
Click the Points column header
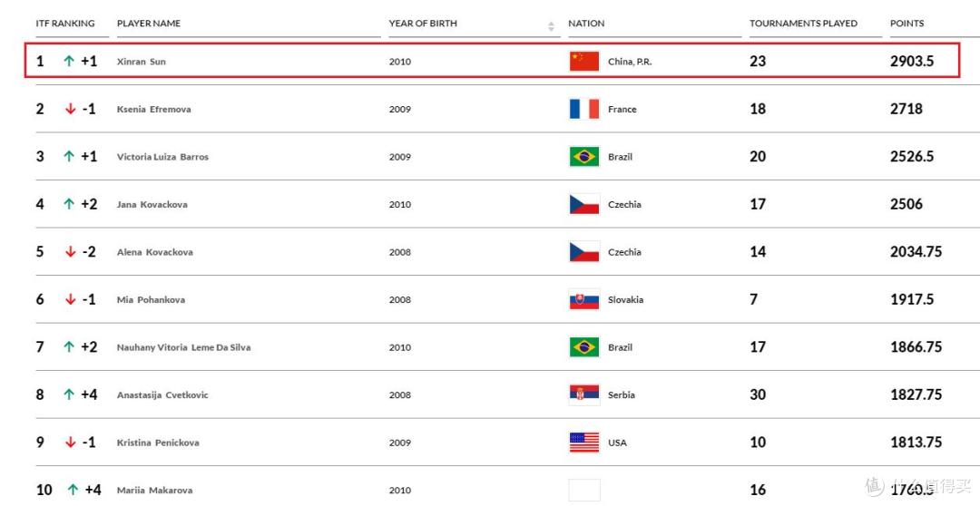(906, 23)
